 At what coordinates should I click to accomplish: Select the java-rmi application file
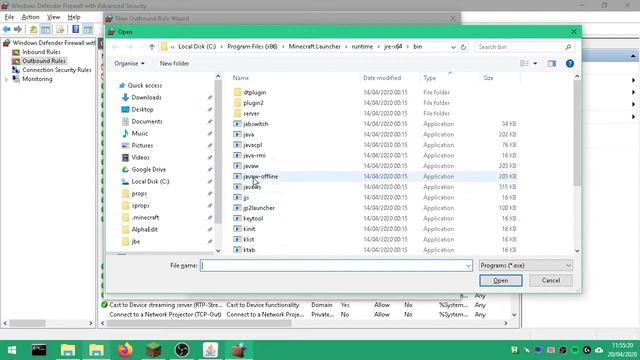coord(254,156)
